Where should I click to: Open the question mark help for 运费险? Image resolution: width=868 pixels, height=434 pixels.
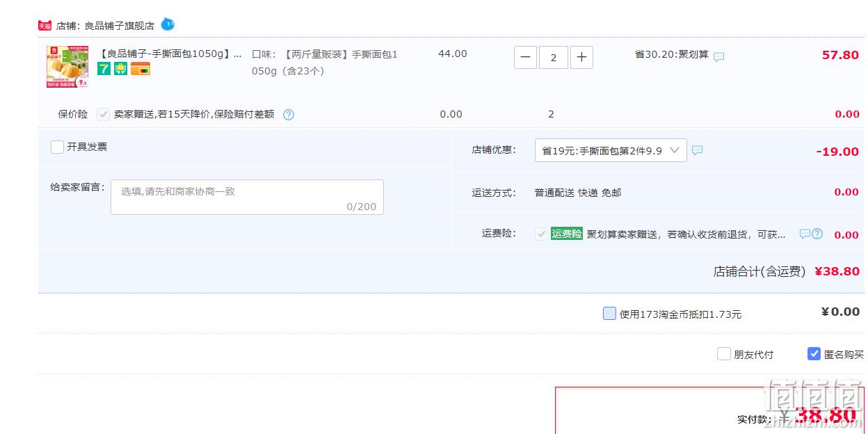817,234
